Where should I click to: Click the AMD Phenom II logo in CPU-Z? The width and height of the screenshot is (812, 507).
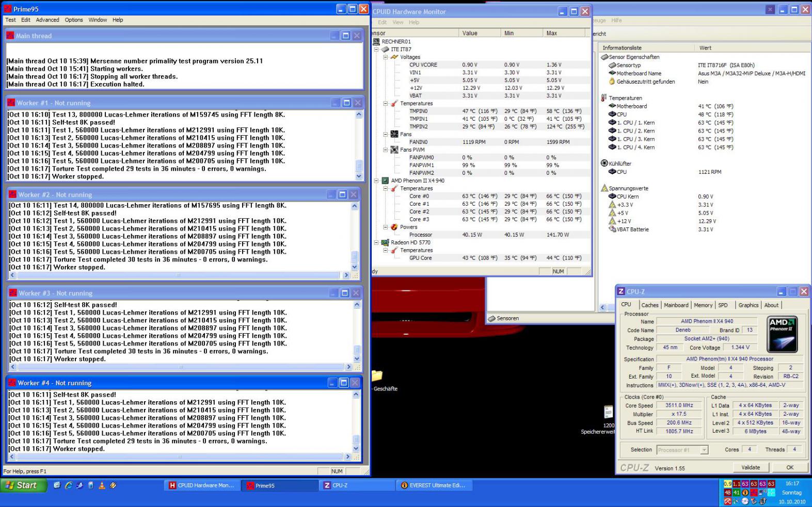point(782,334)
